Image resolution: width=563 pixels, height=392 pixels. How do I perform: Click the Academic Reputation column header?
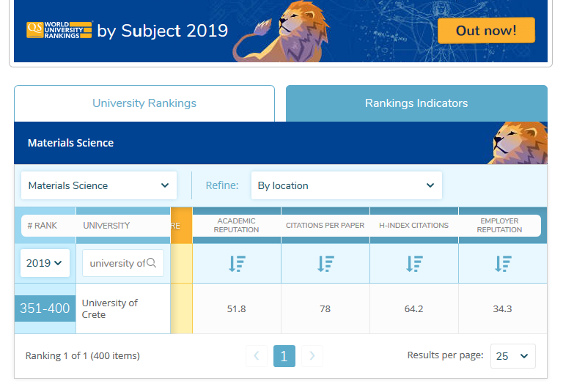[236, 226]
